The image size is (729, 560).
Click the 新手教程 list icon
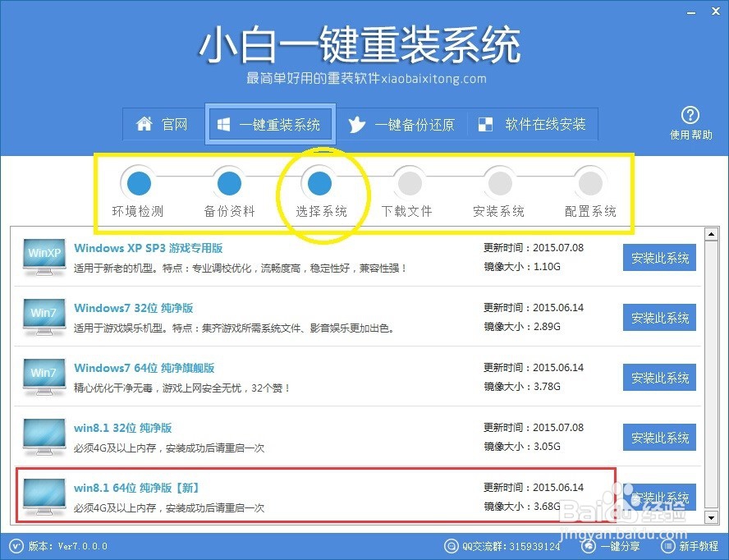pos(667,546)
